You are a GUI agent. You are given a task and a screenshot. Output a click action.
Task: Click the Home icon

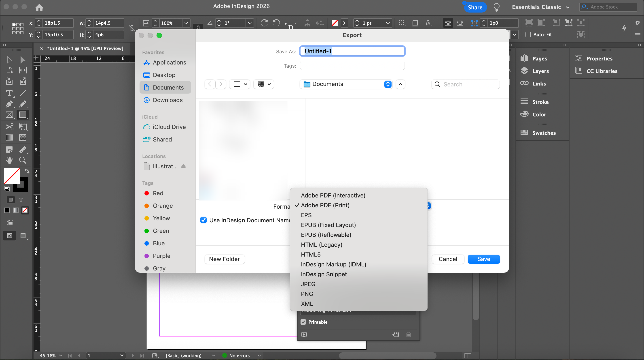39,7
